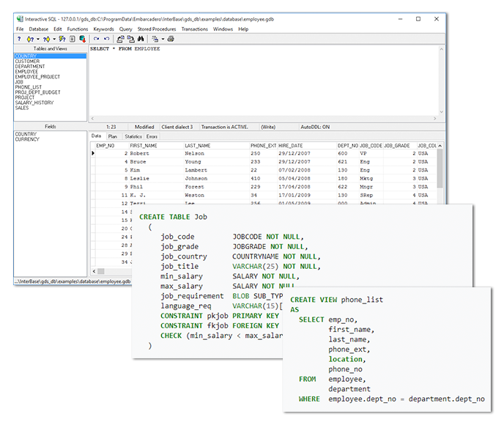
Task: Select CUSTOMER in Tables and Views list
Action: coord(27,61)
